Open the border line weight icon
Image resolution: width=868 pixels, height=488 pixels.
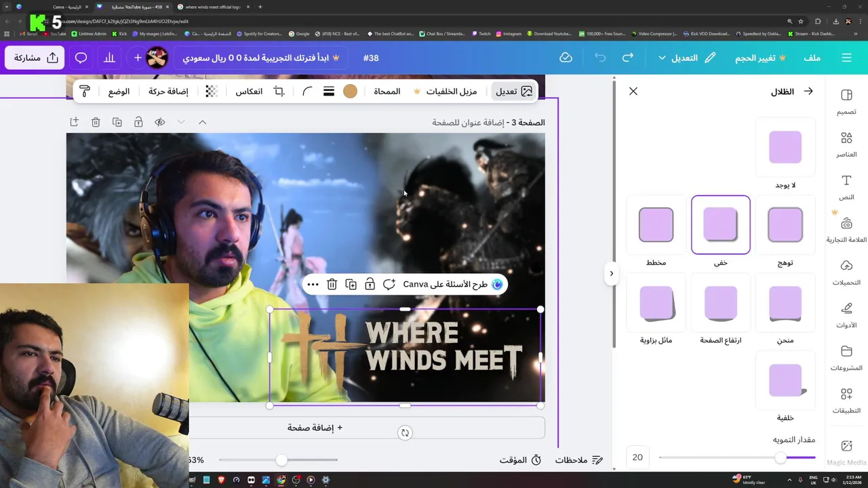[329, 91]
